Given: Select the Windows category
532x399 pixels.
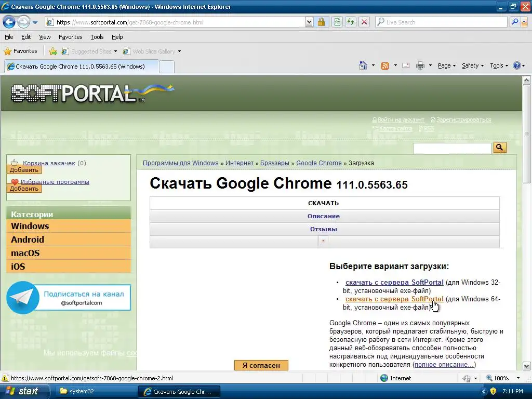Looking at the screenshot, I should (x=69, y=226).
